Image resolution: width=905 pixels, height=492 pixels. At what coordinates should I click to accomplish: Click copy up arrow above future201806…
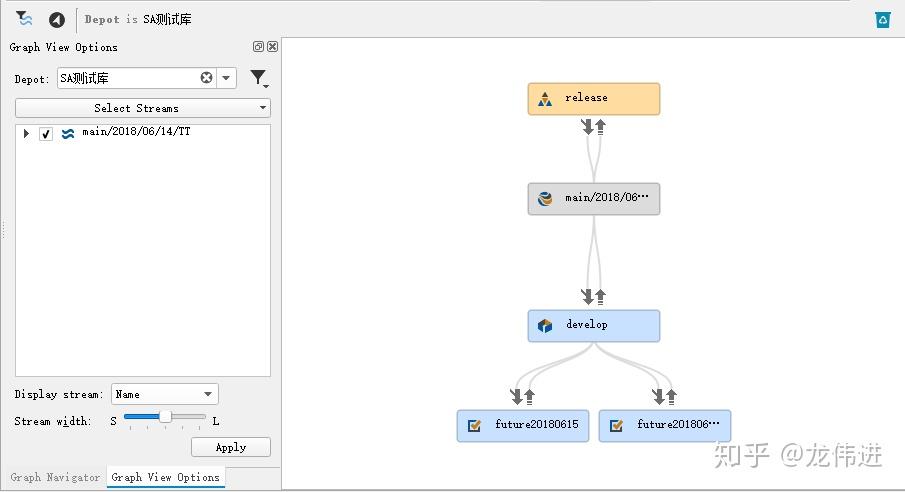(x=671, y=396)
